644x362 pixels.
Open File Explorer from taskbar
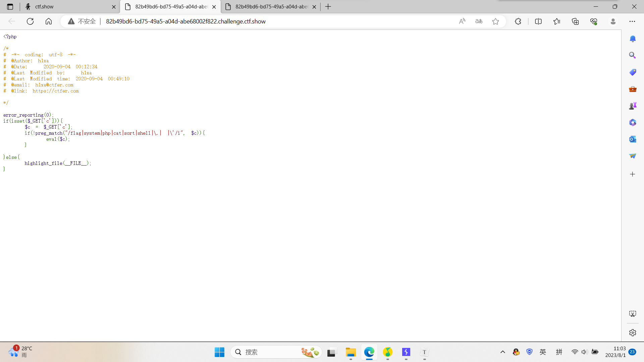coord(351,352)
